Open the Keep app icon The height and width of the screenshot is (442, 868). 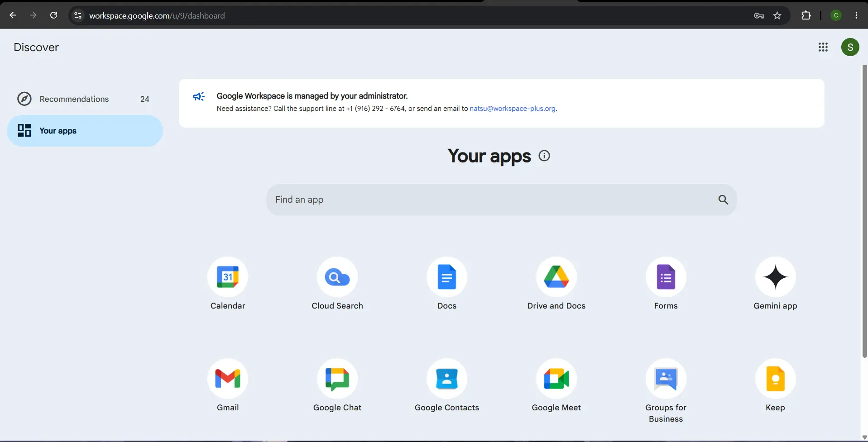(x=776, y=379)
